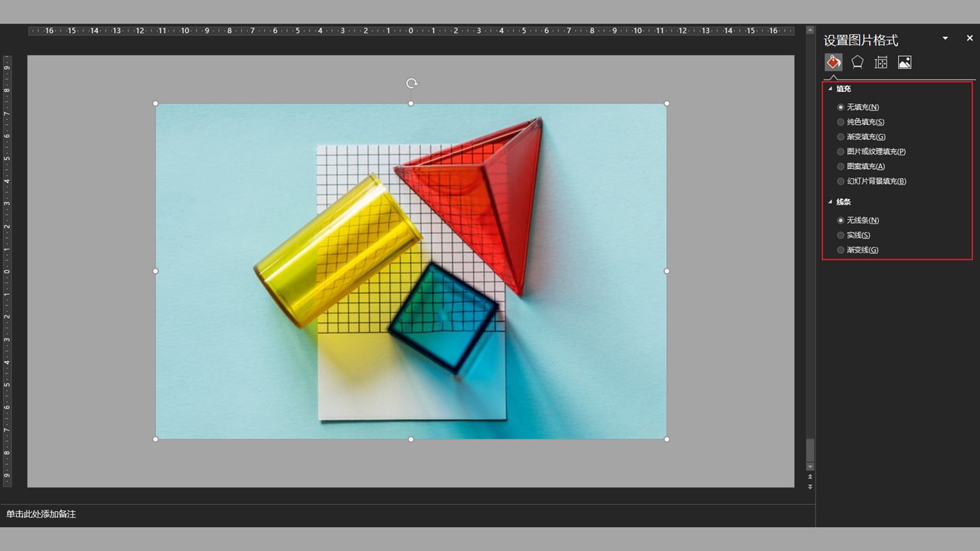Viewport: 980px width, 551px height.
Task: Collapse the 填充 section
Action: (x=831, y=89)
